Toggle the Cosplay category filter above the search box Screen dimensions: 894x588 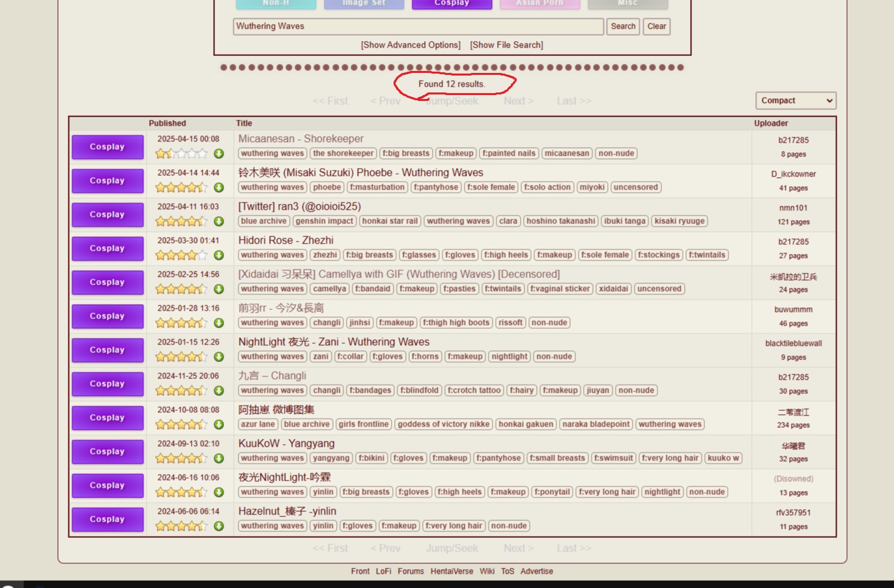click(452, 4)
